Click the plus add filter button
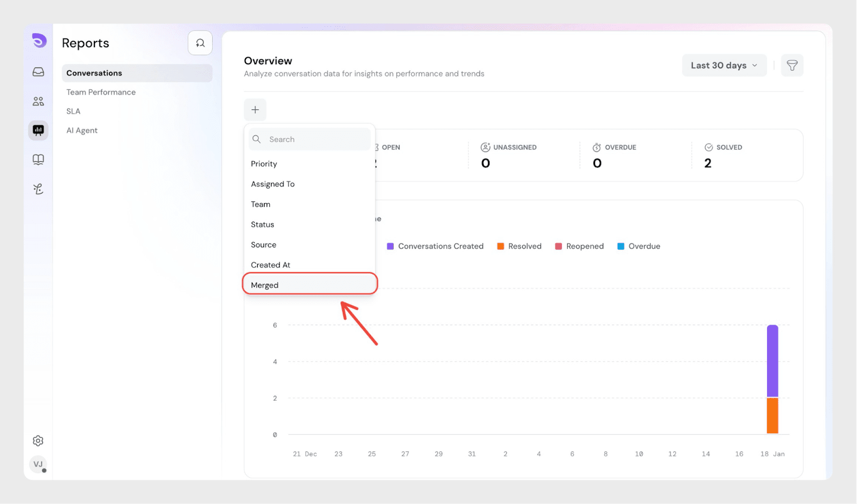This screenshot has height=504, width=857. (x=255, y=110)
